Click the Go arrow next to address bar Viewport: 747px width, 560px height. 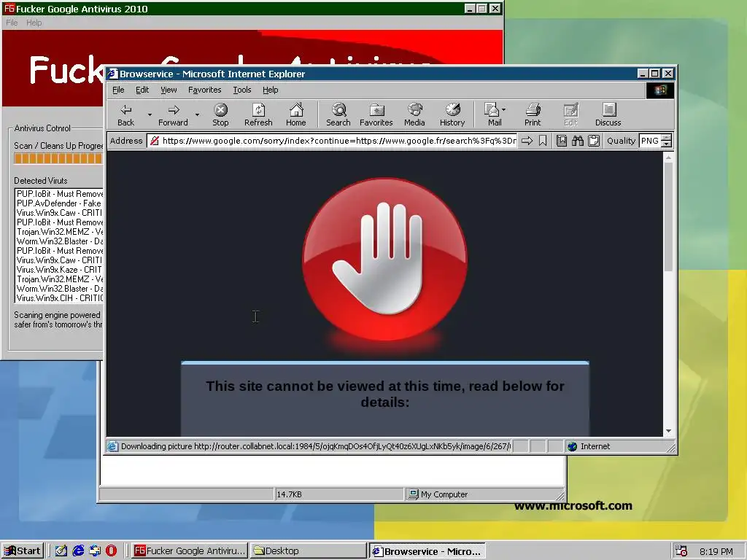pos(527,141)
